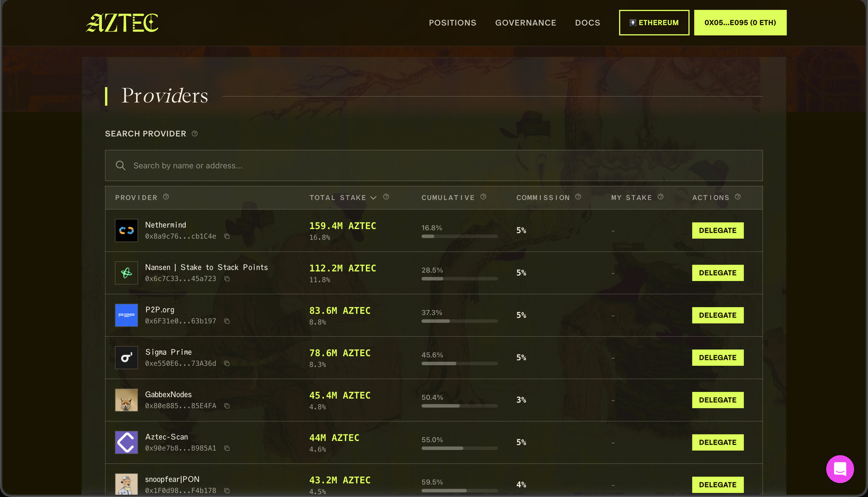Click info icon next to Cumulative header
This screenshot has width=868, height=497.
pos(483,197)
